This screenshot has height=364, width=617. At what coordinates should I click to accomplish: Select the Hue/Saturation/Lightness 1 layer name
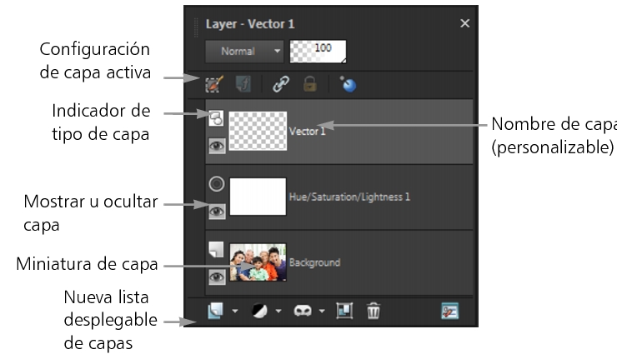tap(350, 197)
